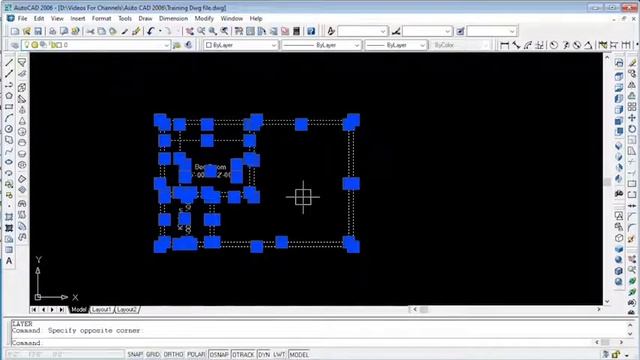This screenshot has height=360, width=640.
Task: Select the Ellipse draw tool
Action: click(x=9, y=162)
